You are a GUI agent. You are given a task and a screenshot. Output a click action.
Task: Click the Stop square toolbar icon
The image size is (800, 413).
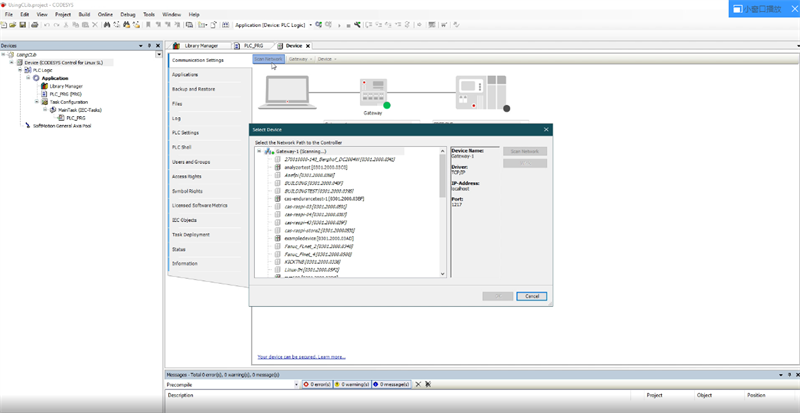[x=348, y=25]
